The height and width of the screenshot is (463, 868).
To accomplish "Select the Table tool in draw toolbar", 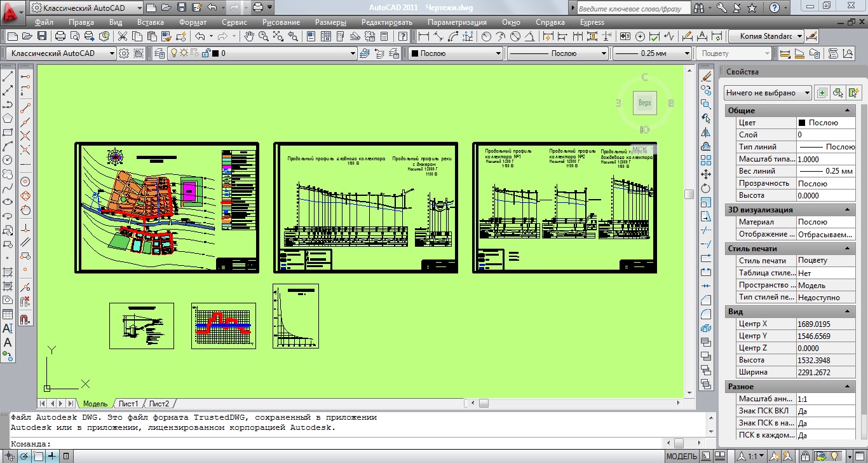I will pos(8,314).
